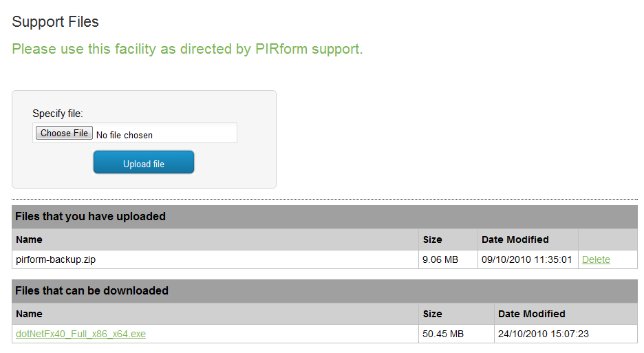
Task: Download dotNetFx40_Full_x86_x64.exe file
Action: pyautogui.click(x=80, y=334)
